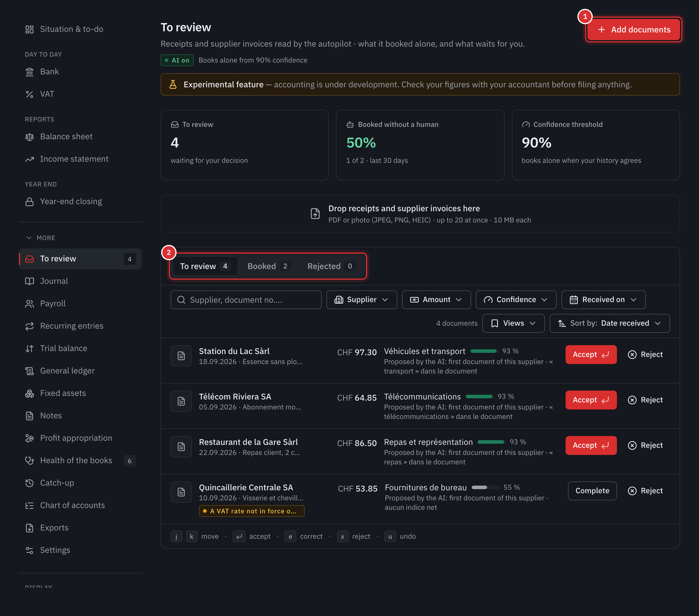699x616 pixels.
Task: Click document icon for Station du Lac Sàrl
Action: (181, 356)
